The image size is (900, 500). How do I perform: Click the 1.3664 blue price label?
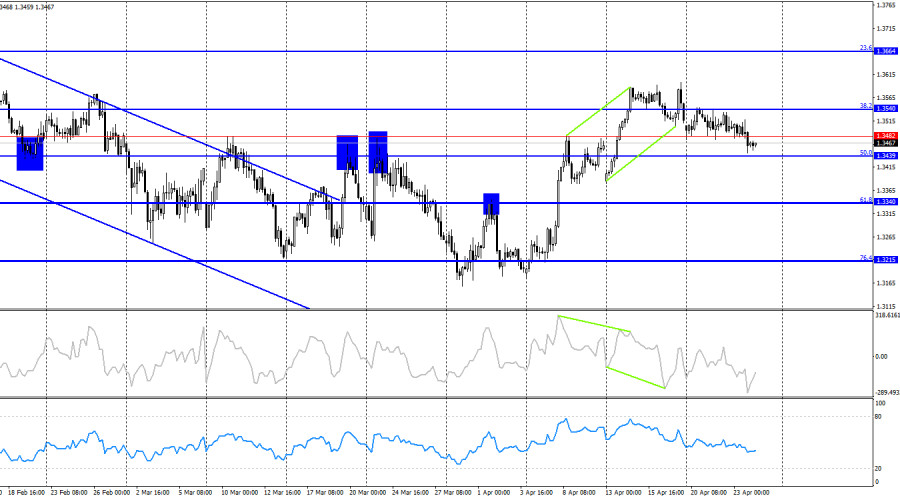tap(886, 51)
